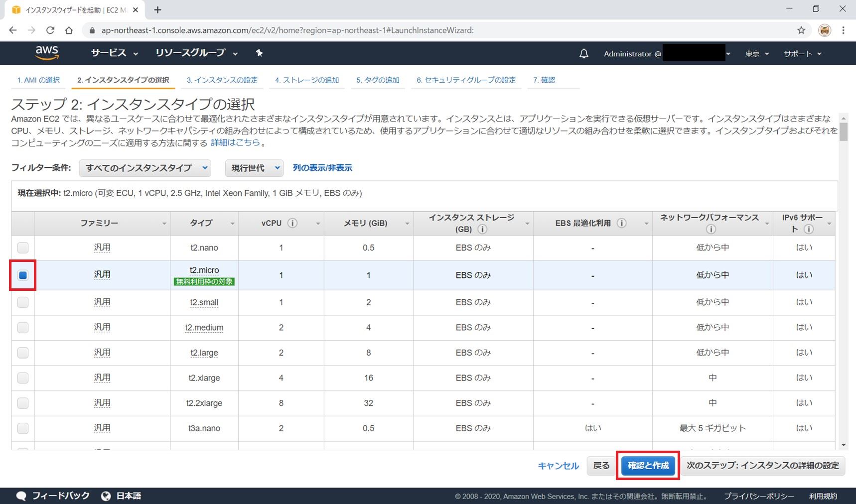Select step 2. インスタンスタイプの選択 tab
This screenshot has height=504, width=856.
click(x=123, y=80)
